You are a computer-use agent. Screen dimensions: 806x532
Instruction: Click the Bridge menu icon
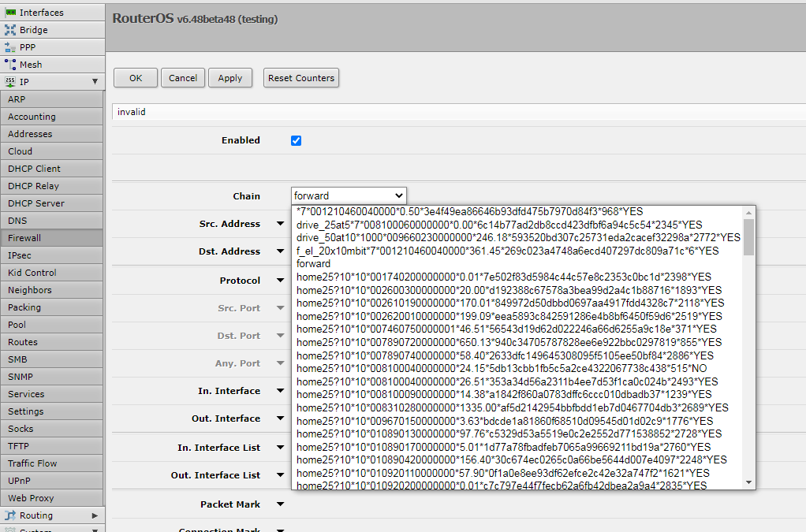(x=10, y=30)
